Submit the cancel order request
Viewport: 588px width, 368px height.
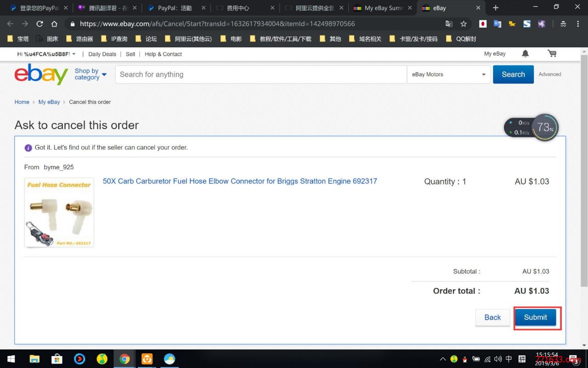[536, 317]
